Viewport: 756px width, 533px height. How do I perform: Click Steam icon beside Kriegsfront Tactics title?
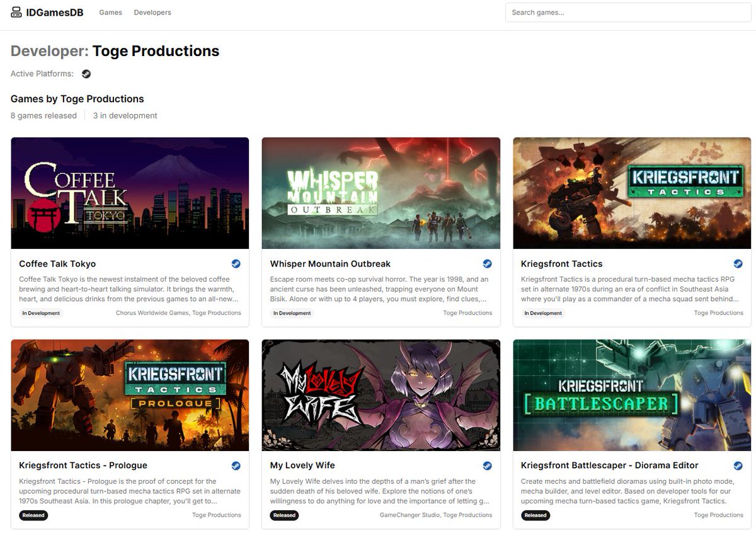tap(738, 264)
